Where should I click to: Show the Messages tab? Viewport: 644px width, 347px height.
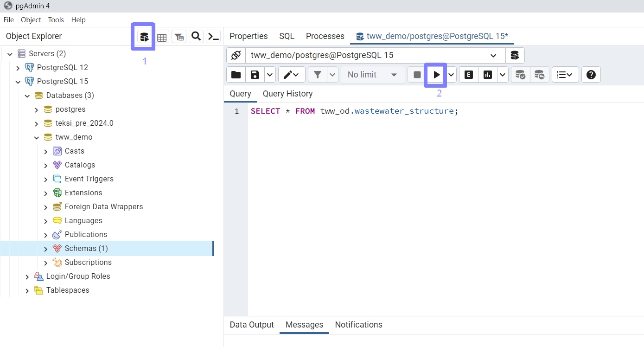point(304,325)
